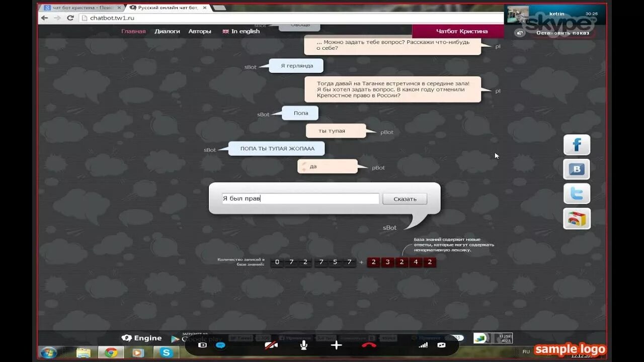Click the stop-sharing screen icon
The width and height of the screenshot is (644, 362).
[x=520, y=33]
